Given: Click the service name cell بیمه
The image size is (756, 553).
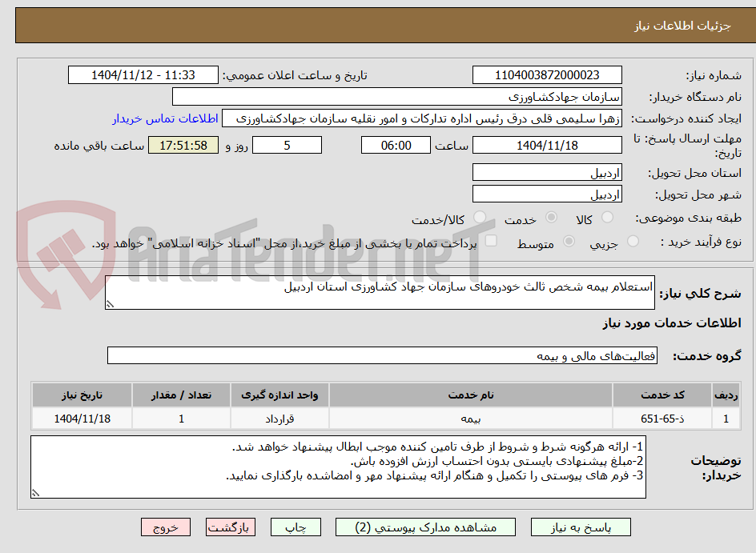Looking at the screenshot, I should coord(471,419).
